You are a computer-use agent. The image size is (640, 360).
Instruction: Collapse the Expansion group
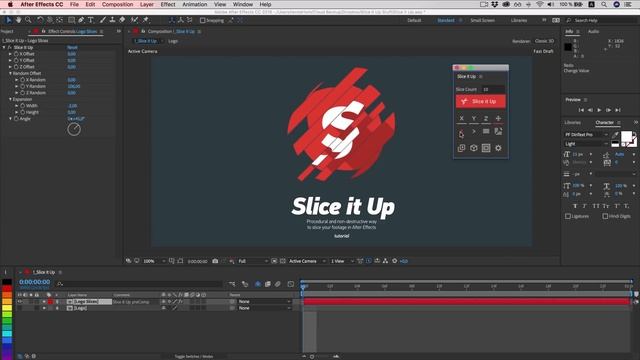click(x=10, y=99)
